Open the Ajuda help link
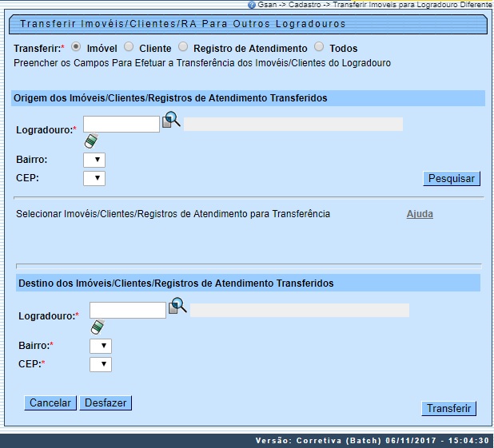This screenshot has width=494, height=448. point(420,214)
